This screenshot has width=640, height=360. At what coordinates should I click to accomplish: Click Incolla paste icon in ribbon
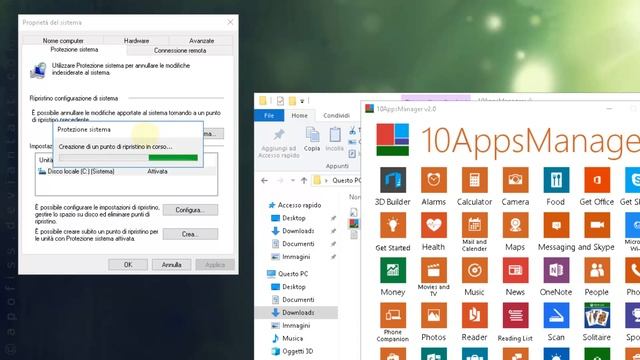[x=335, y=139]
